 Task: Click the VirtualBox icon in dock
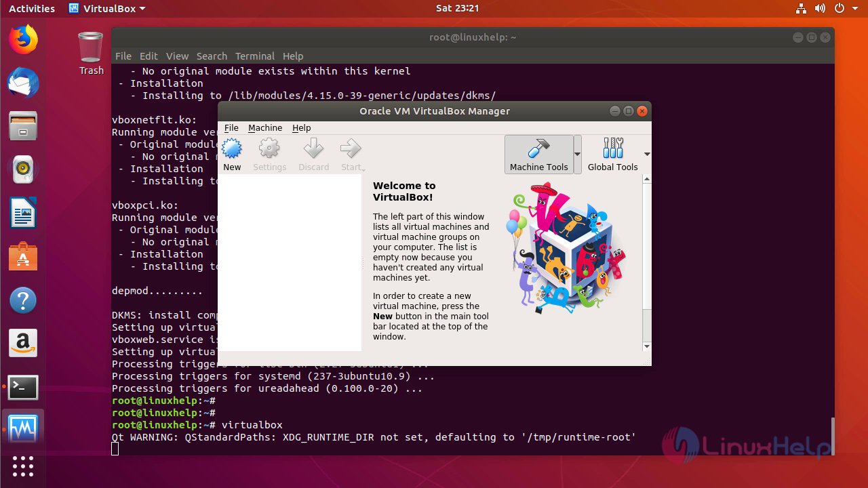(23, 429)
